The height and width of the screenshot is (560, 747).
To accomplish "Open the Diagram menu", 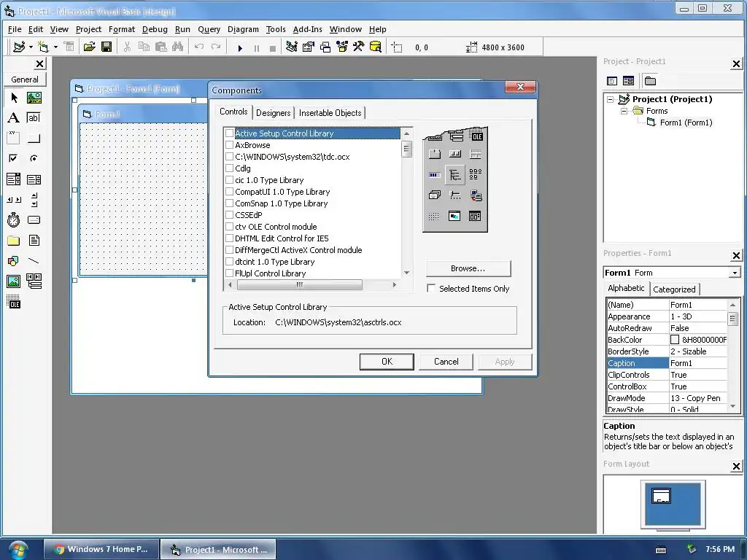I will (x=243, y=29).
